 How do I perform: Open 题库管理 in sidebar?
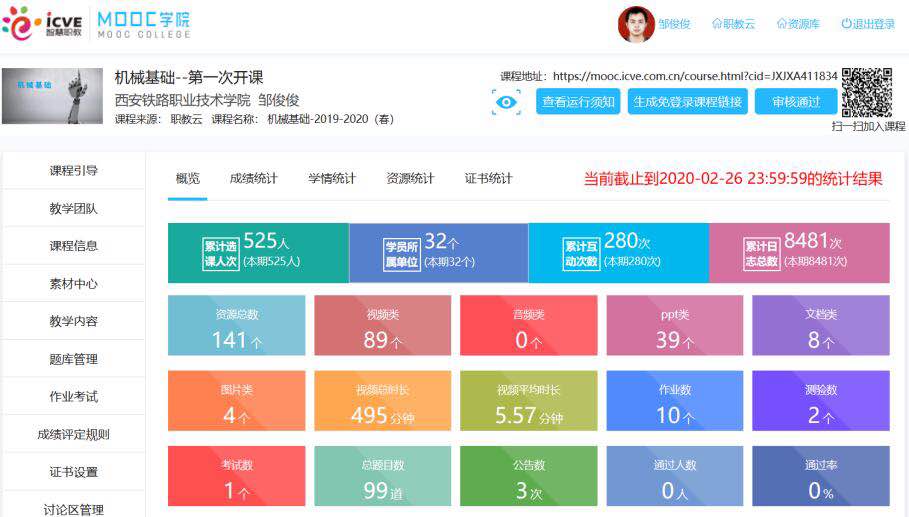74,359
